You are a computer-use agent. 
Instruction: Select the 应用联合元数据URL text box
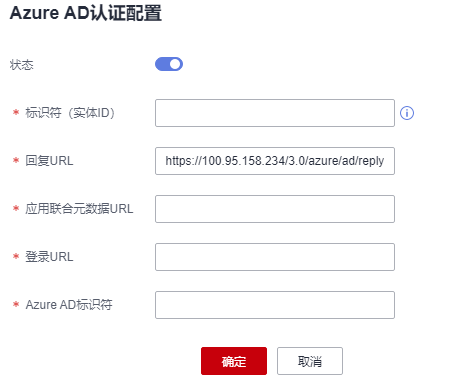[275, 209]
